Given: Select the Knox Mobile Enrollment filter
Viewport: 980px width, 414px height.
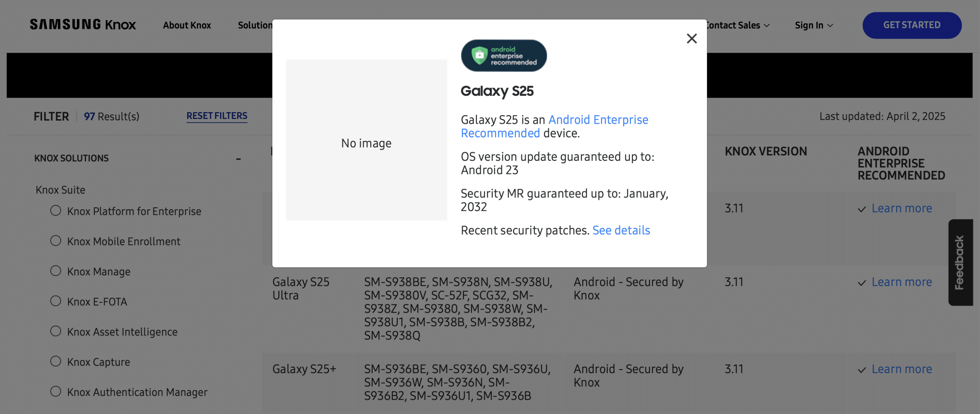Looking at the screenshot, I should pyautogui.click(x=56, y=240).
